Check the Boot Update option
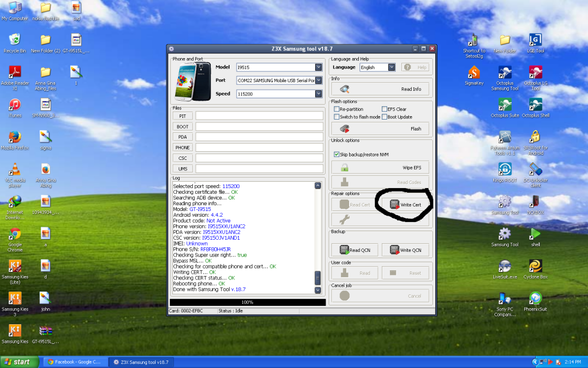This screenshot has height=368, width=588. (384, 117)
